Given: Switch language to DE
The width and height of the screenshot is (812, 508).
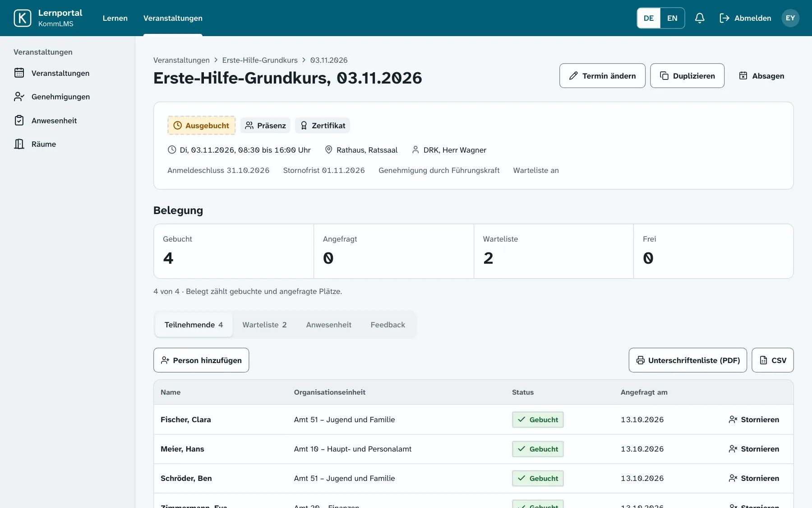Looking at the screenshot, I should click(649, 18).
